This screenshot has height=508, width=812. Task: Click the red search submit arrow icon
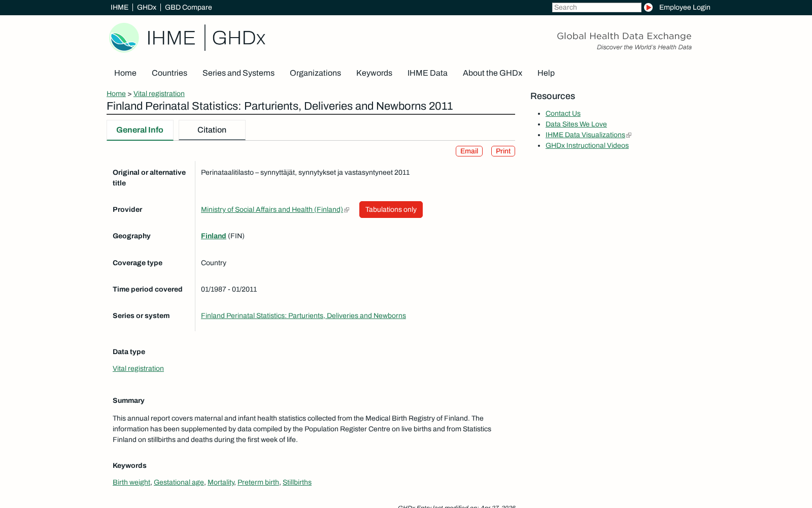[648, 7]
